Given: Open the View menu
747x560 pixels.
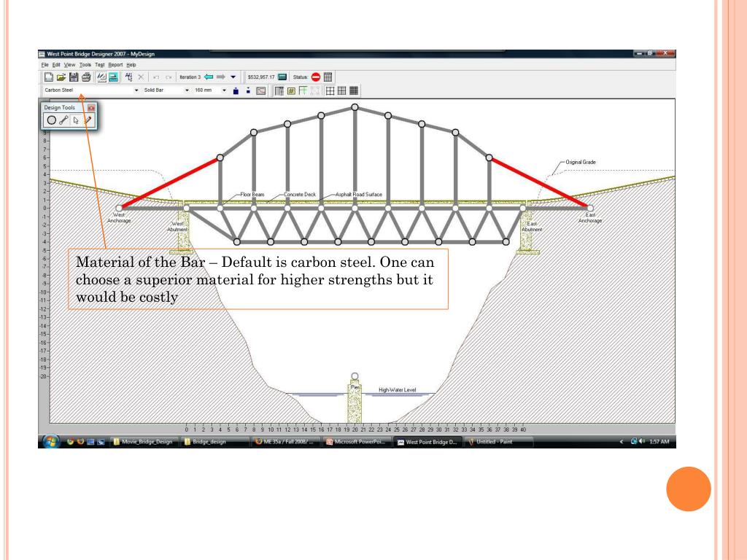Looking at the screenshot, I should pyautogui.click(x=69, y=65).
